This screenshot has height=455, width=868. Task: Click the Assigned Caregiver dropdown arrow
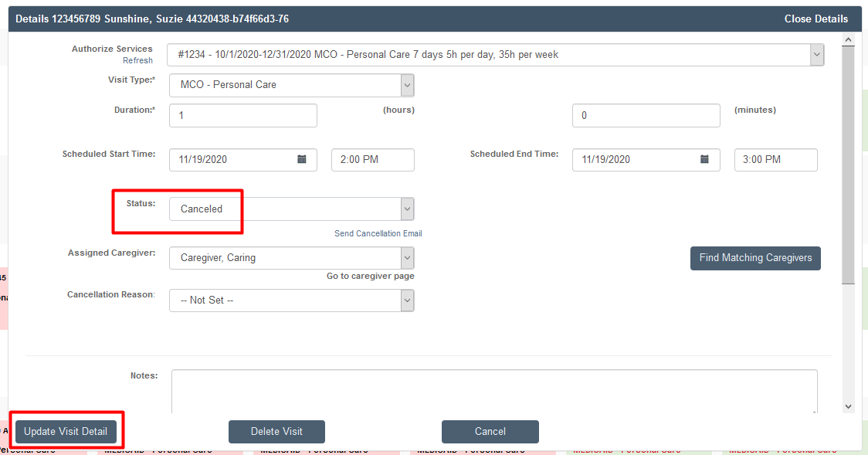pos(406,257)
